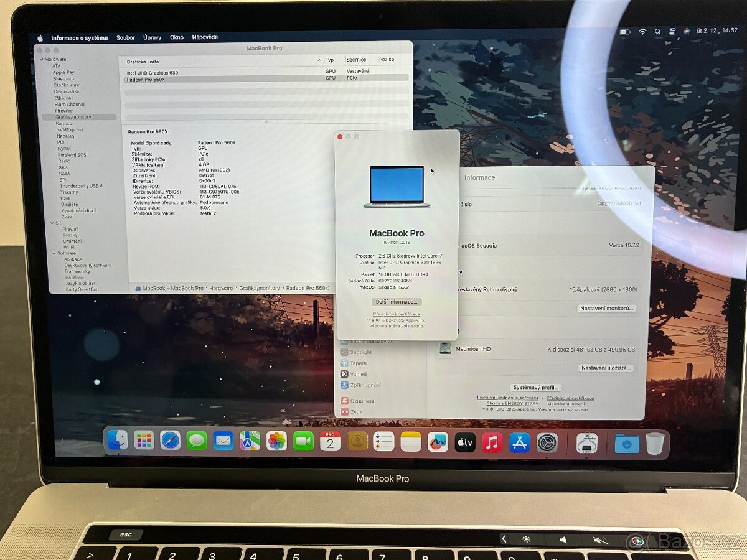747x560 pixels.
Task: Open the Licenční ujednání o softwaru link
Action: [x=508, y=398]
